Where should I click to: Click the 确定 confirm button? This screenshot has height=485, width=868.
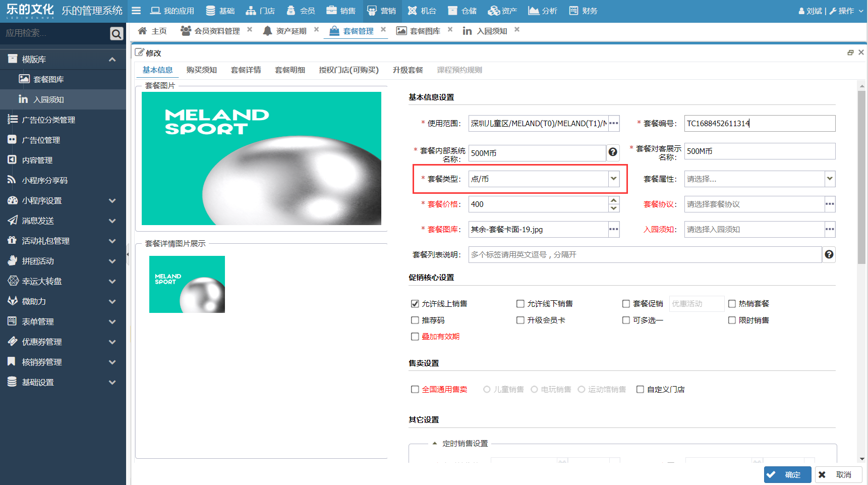[x=787, y=474]
